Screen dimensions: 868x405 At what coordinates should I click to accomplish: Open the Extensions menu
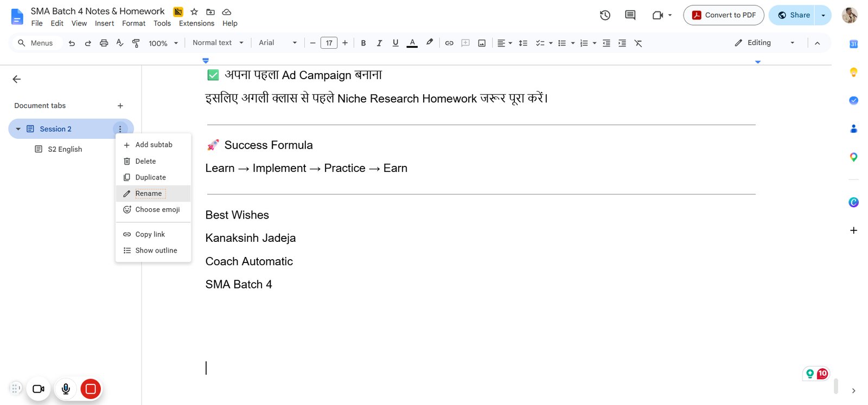click(196, 23)
